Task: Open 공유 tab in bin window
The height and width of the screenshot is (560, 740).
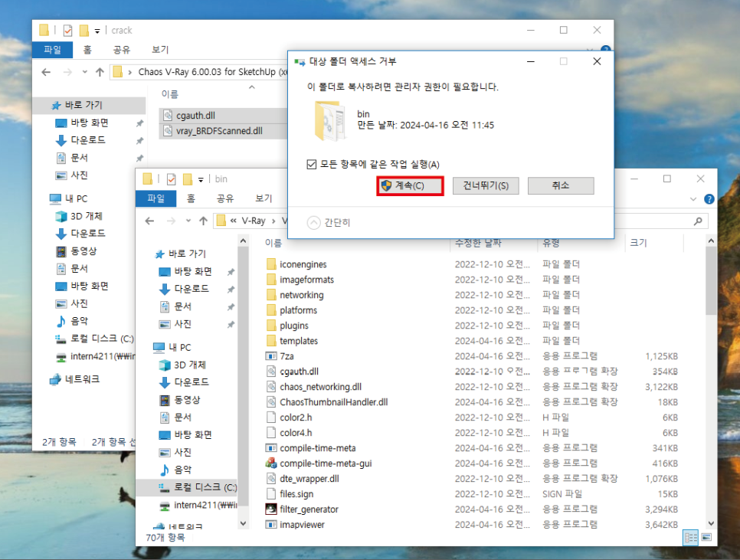Action: (x=225, y=198)
